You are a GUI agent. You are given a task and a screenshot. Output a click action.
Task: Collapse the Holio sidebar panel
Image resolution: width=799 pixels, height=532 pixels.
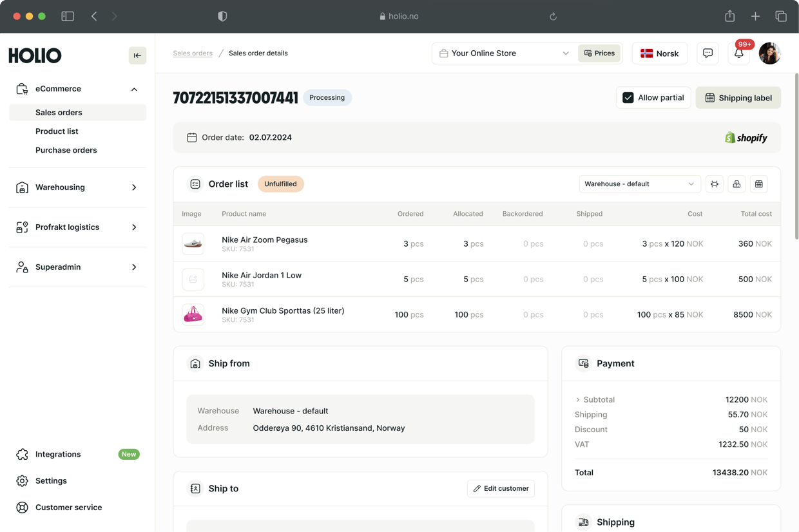[x=137, y=55]
